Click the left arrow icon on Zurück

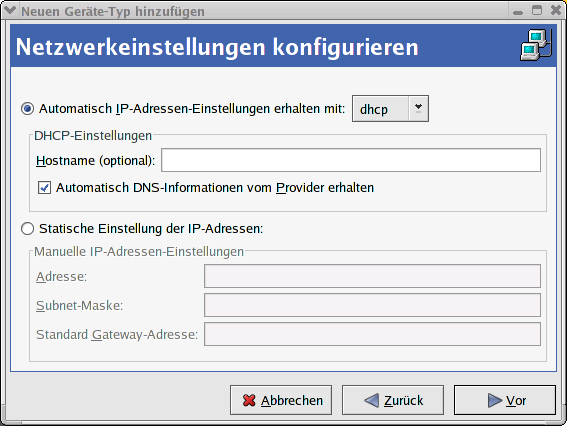(371, 400)
